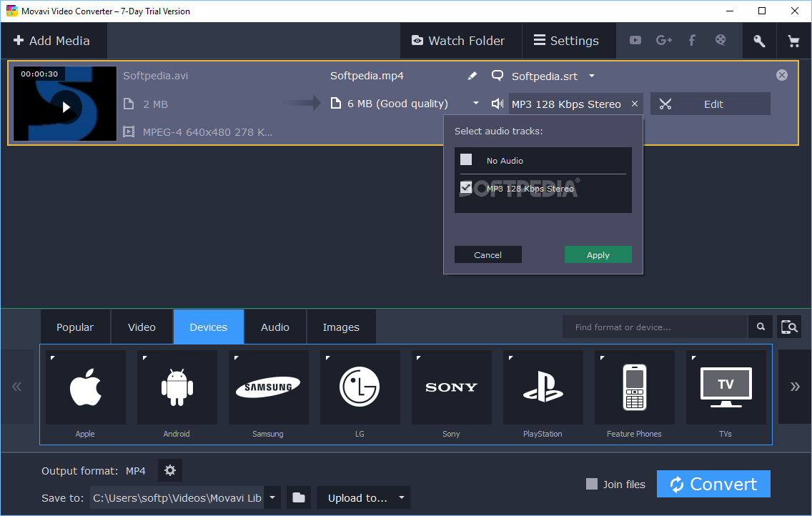
Task: Click the detect device icon
Action: [788, 327]
